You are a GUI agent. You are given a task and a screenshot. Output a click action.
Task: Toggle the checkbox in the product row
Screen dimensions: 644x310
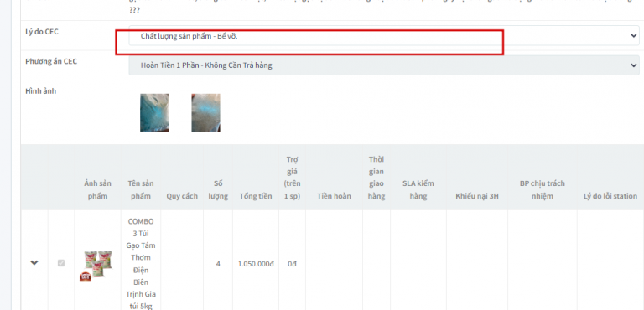[61, 263]
